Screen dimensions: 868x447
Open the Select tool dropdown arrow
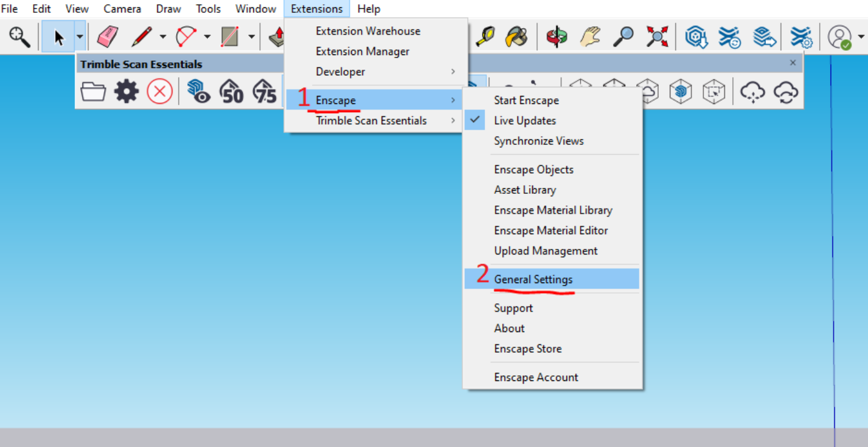click(80, 37)
